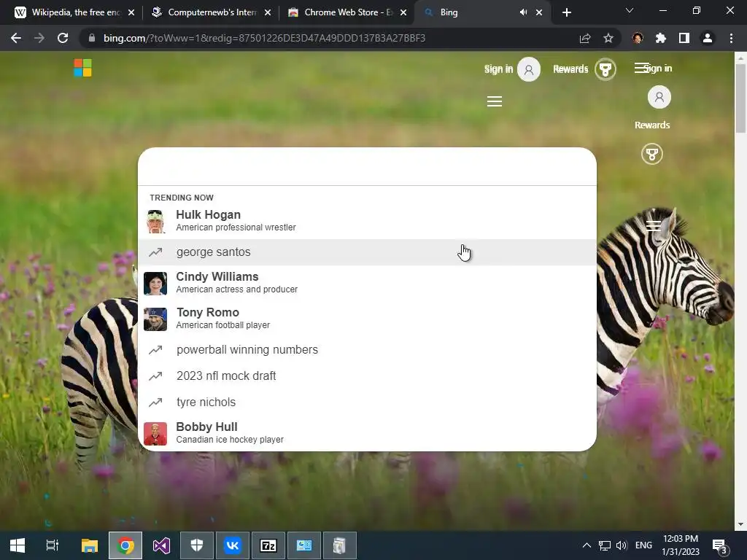747x560 pixels.
Task: Open a new tab with plus button
Action: point(566,12)
